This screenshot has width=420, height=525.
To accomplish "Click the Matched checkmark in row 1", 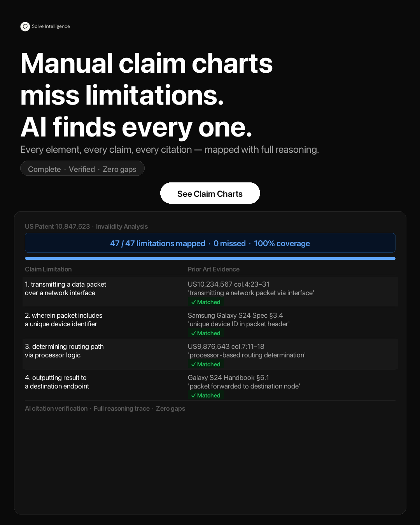I will [206, 302].
